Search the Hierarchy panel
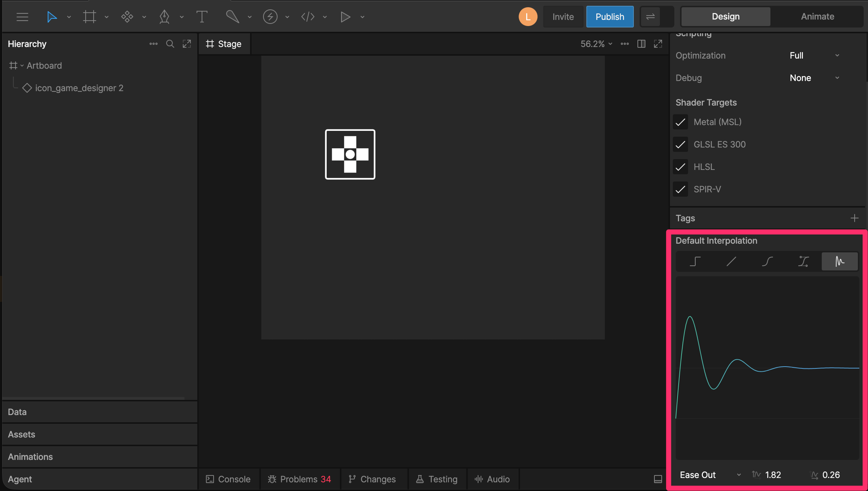 [x=170, y=44]
